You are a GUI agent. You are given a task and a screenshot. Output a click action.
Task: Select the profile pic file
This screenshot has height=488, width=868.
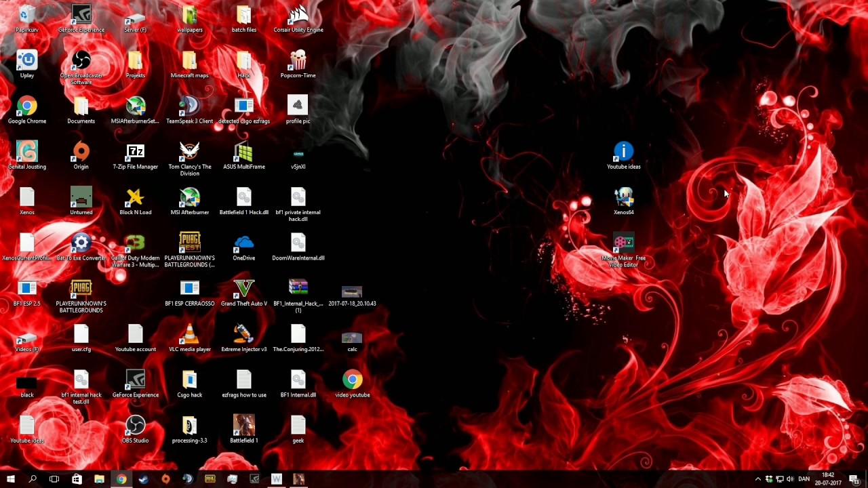pyautogui.click(x=298, y=110)
